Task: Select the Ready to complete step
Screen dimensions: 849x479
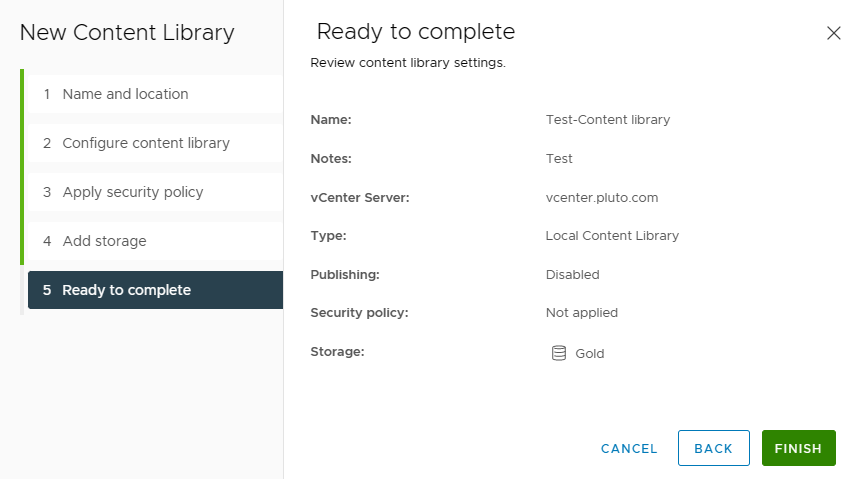Action: coord(126,290)
